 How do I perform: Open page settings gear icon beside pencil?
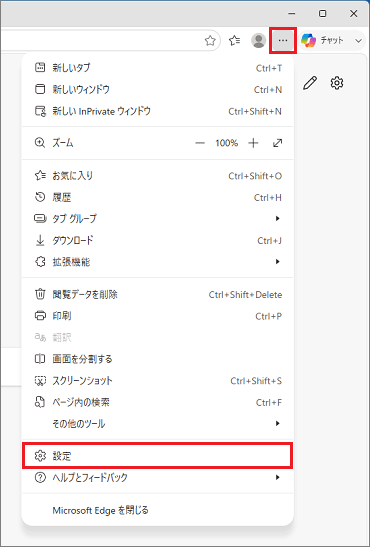[x=337, y=83]
